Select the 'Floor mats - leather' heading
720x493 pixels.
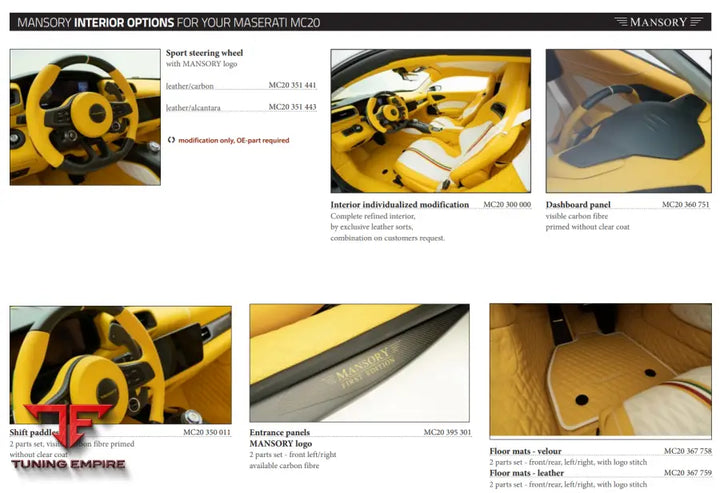pos(527,473)
